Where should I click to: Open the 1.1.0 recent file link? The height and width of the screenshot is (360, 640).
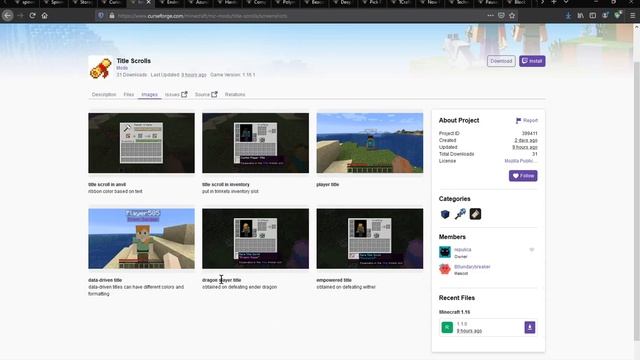[462, 324]
